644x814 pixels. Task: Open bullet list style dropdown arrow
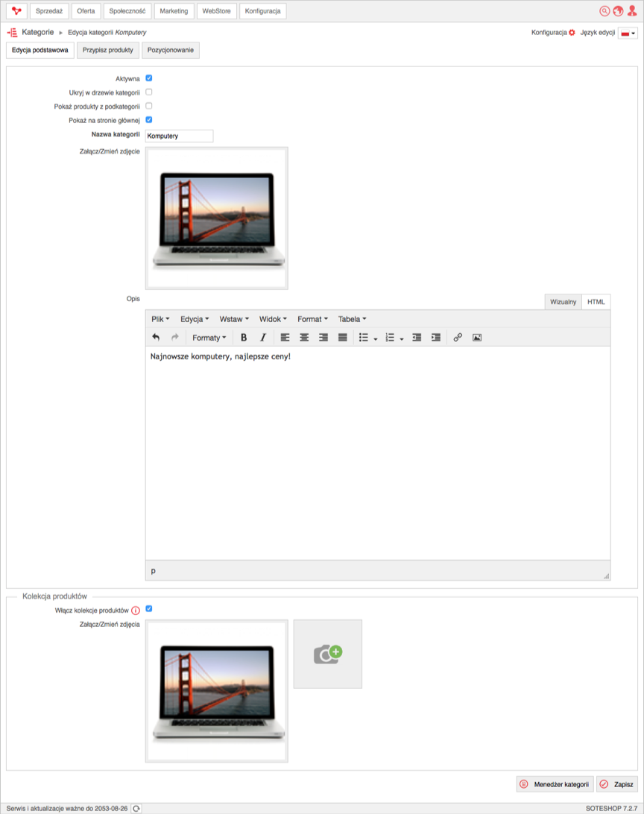pyautogui.click(x=375, y=338)
